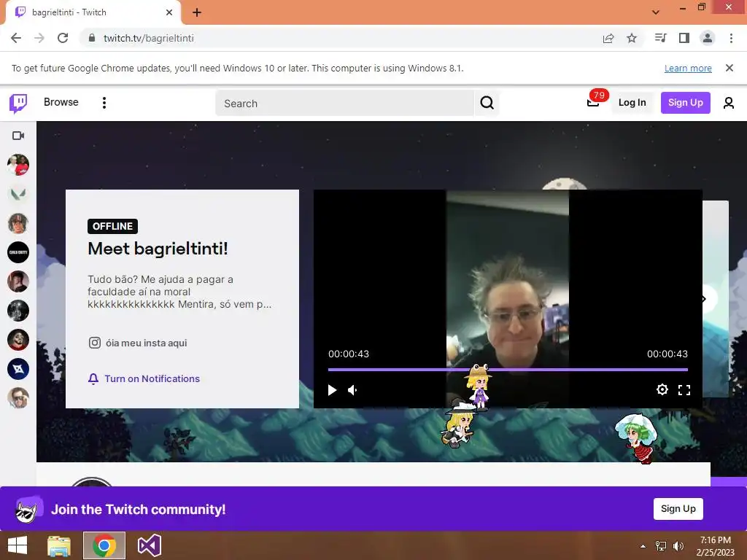Viewport: 747px width, 560px height.
Task: Open the Browse page
Action: tap(61, 102)
